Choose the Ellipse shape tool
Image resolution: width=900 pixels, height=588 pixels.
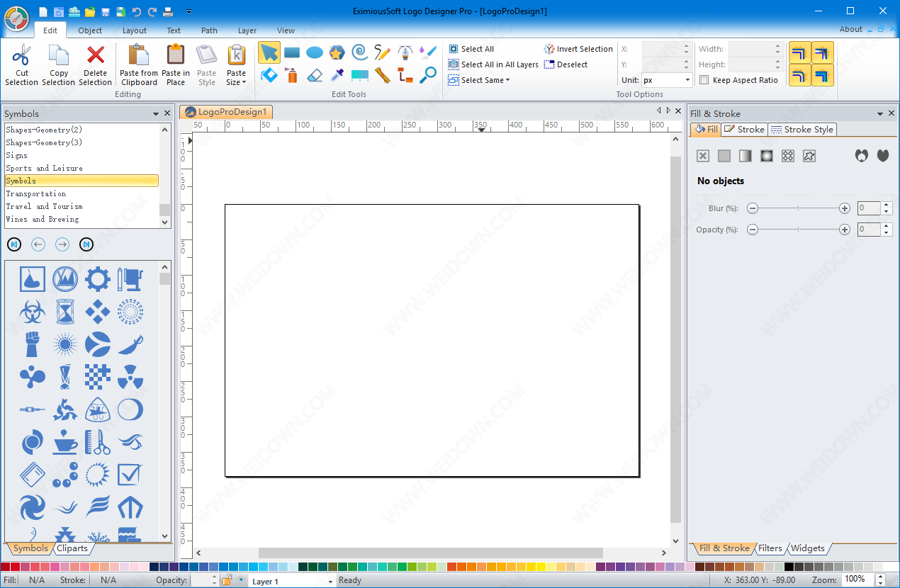[315, 52]
